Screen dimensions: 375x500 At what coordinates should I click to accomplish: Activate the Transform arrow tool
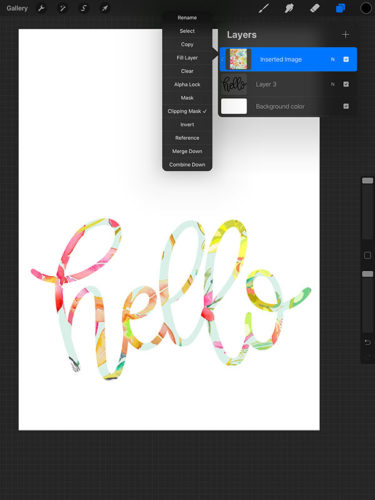click(105, 8)
